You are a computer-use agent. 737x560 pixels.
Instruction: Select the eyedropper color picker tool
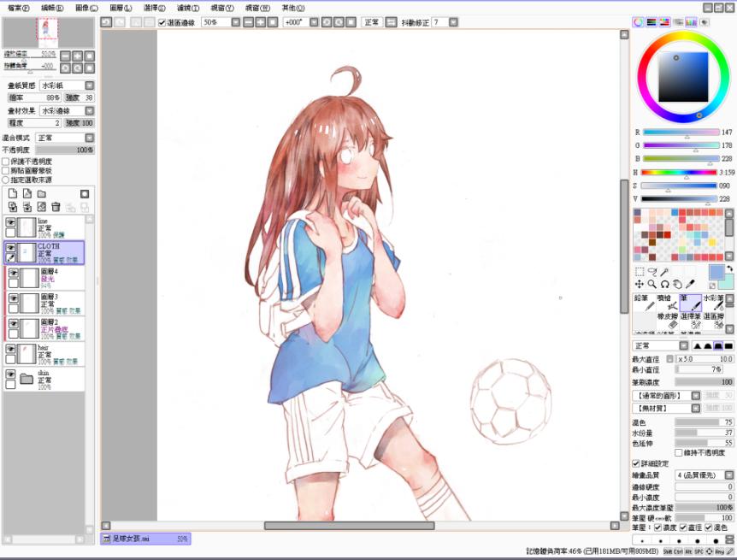(x=690, y=284)
